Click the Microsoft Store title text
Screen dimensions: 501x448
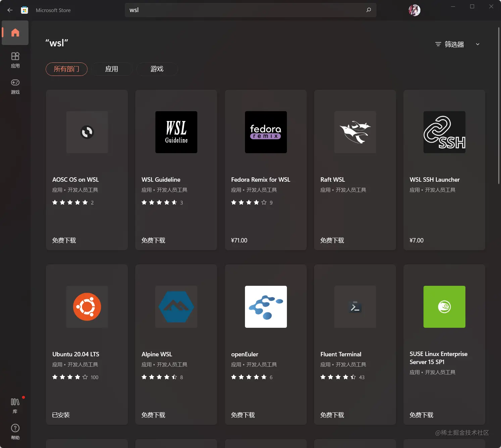pos(53,10)
